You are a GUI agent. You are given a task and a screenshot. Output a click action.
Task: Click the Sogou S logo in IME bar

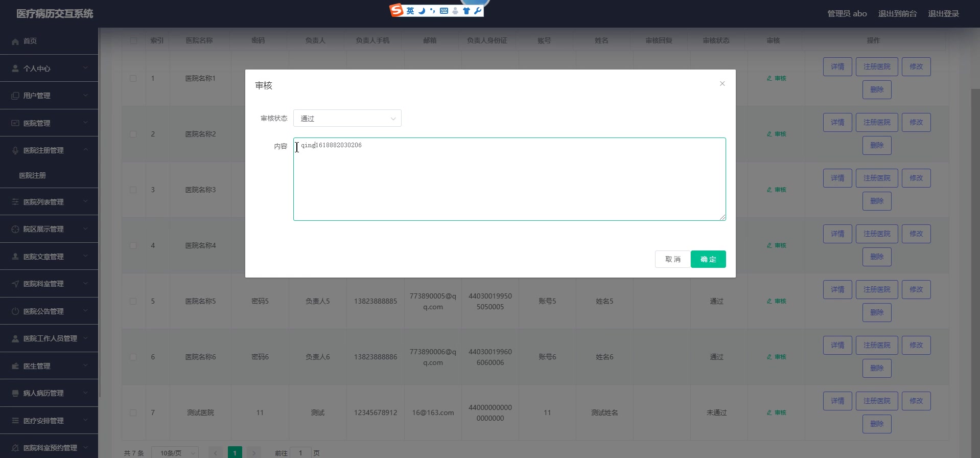point(396,10)
